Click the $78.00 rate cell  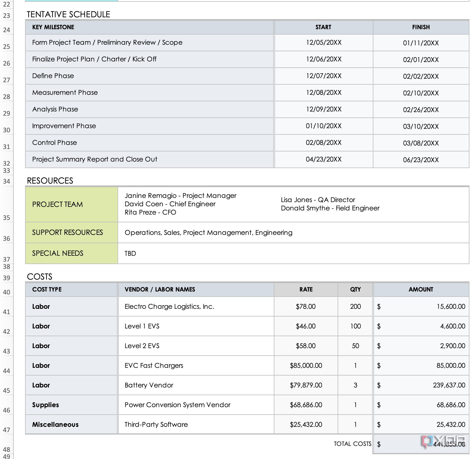pos(306,306)
